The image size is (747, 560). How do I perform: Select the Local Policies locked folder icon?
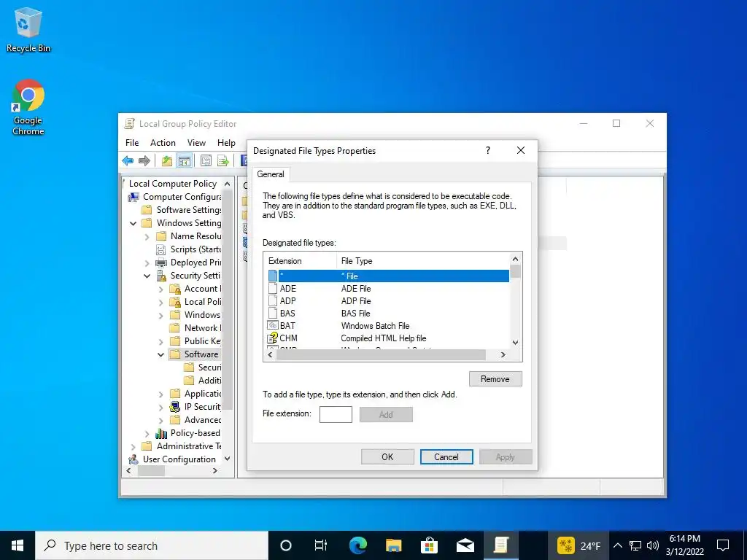(x=175, y=302)
